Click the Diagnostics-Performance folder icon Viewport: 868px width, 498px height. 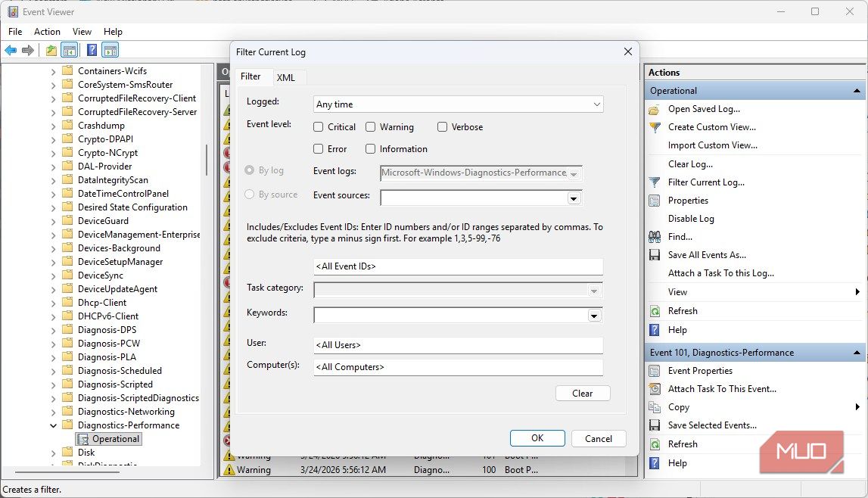[67, 425]
